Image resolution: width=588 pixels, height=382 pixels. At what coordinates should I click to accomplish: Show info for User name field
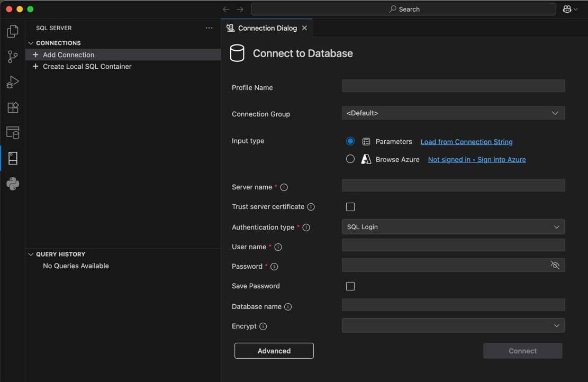pyautogui.click(x=278, y=247)
